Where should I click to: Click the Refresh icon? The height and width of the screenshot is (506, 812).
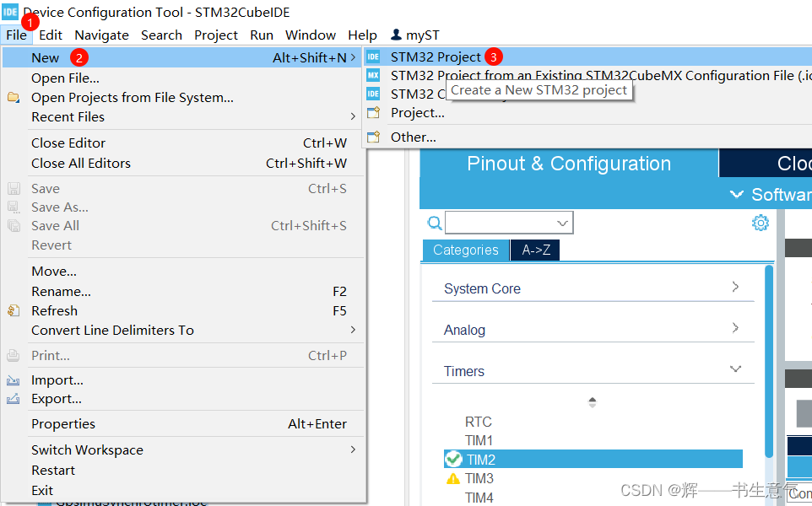[x=14, y=310]
